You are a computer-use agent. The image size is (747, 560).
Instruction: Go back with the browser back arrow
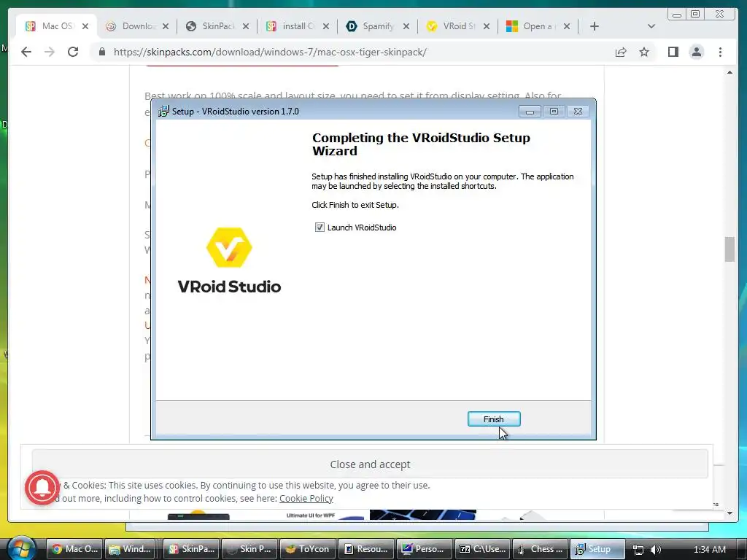pyautogui.click(x=26, y=52)
